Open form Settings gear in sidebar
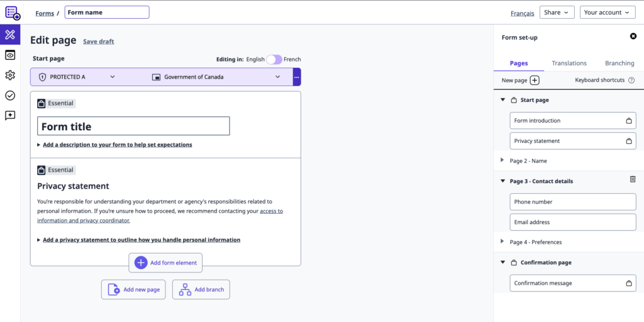 click(10, 75)
